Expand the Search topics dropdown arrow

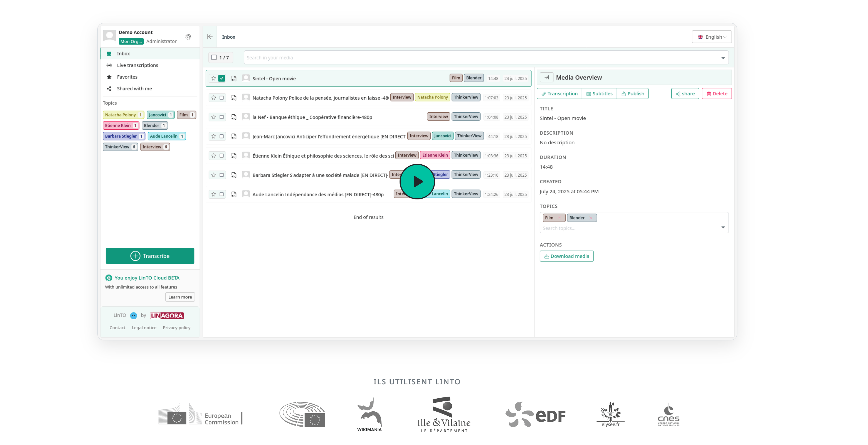coord(723,228)
